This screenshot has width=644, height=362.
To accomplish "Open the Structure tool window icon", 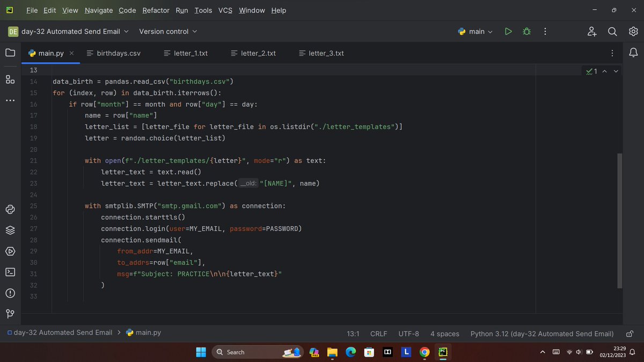I will (x=10, y=79).
